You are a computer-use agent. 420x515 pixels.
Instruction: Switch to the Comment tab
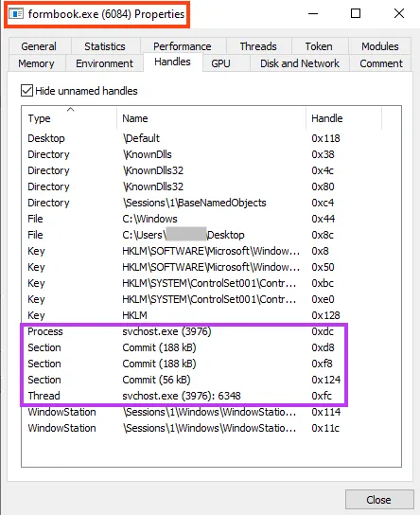pos(381,63)
